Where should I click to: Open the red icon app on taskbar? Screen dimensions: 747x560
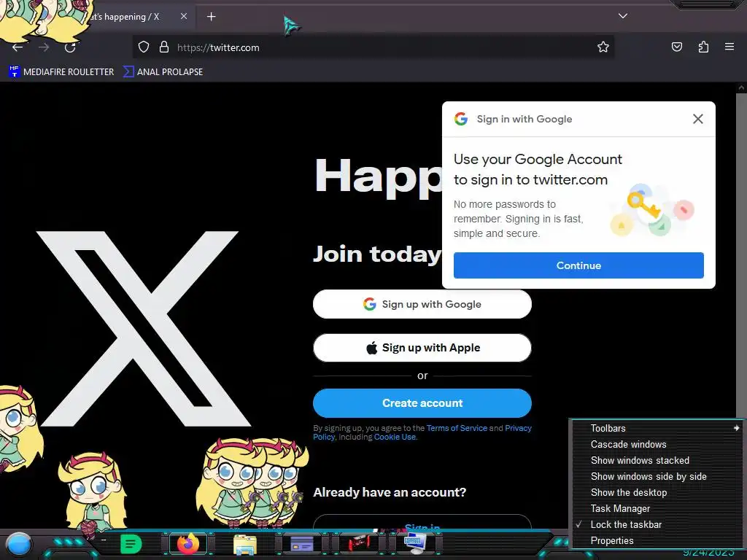coord(358,544)
